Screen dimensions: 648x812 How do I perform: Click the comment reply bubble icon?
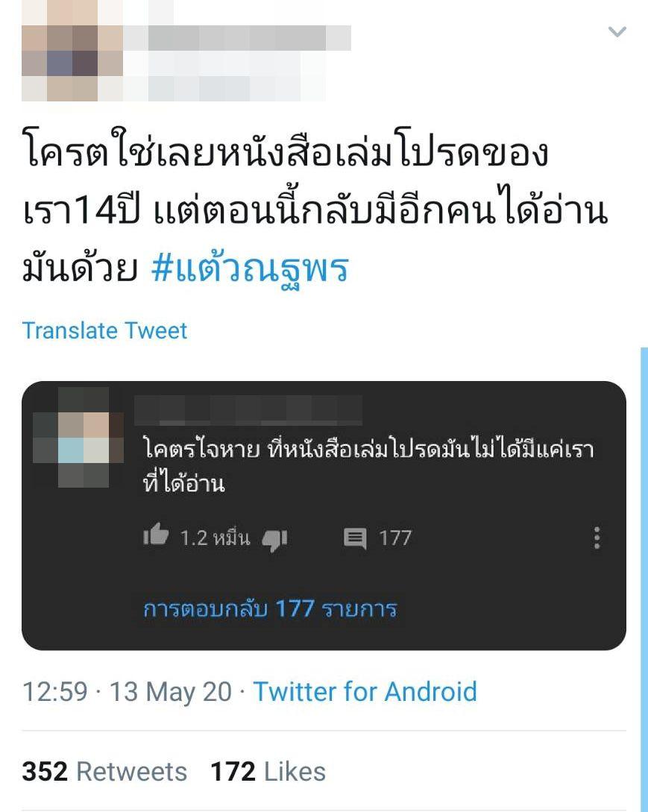[355, 538]
